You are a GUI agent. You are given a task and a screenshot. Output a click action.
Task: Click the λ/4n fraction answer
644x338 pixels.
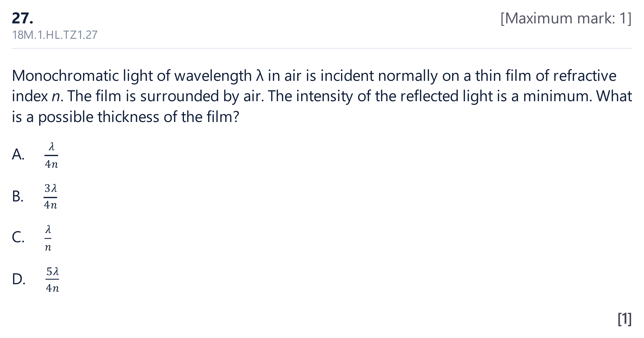coord(51,155)
